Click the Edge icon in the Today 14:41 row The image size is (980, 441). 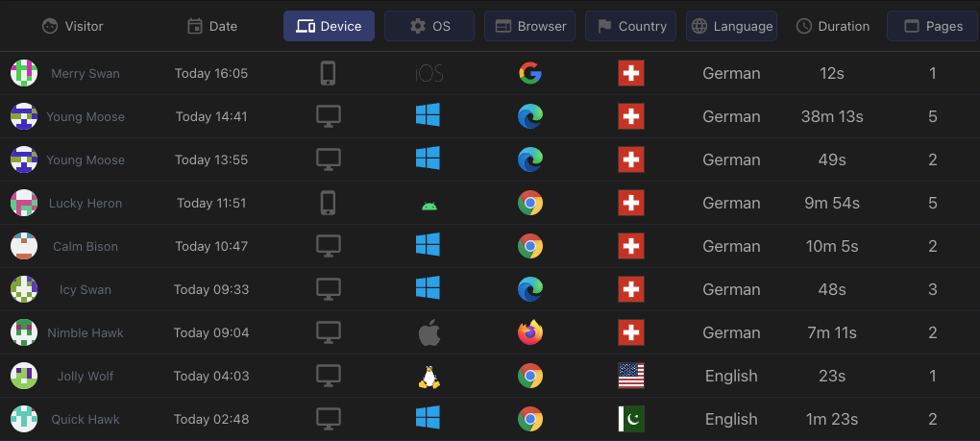coord(530,116)
